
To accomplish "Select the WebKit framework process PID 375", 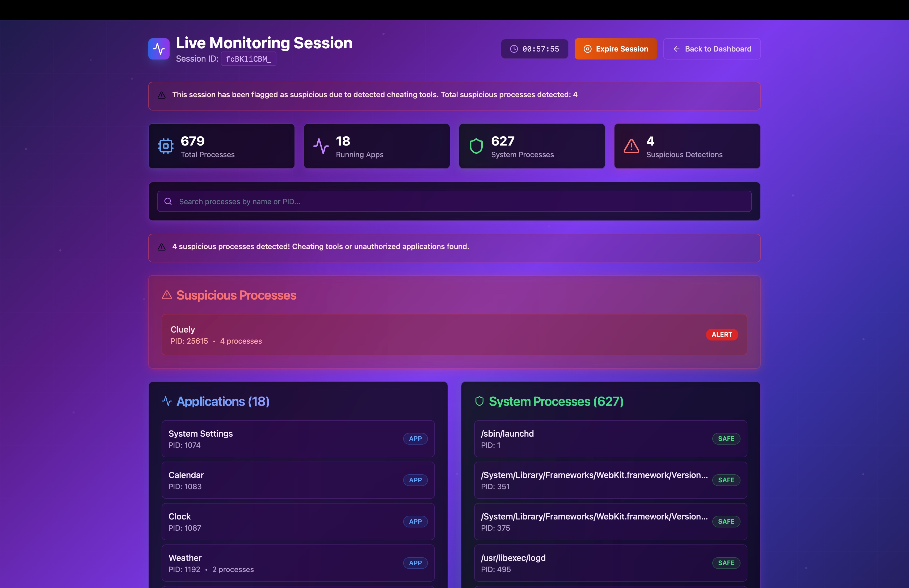I will point(610,522).
